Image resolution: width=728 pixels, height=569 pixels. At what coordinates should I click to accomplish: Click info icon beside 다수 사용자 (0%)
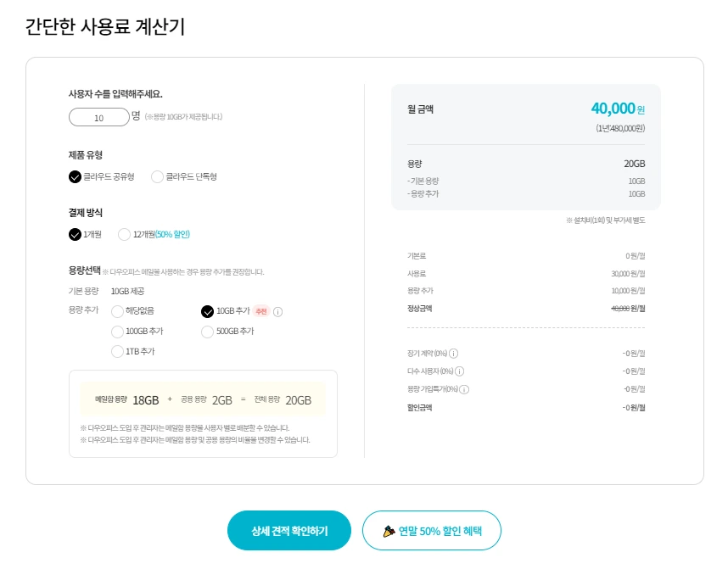(459, 371)
